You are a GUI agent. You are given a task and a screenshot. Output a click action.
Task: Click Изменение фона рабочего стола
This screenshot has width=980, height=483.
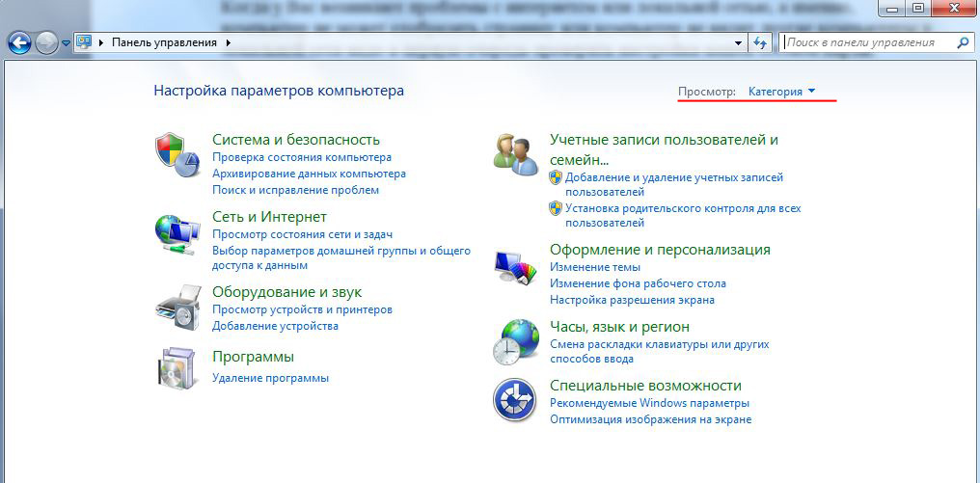coord(639,283)
